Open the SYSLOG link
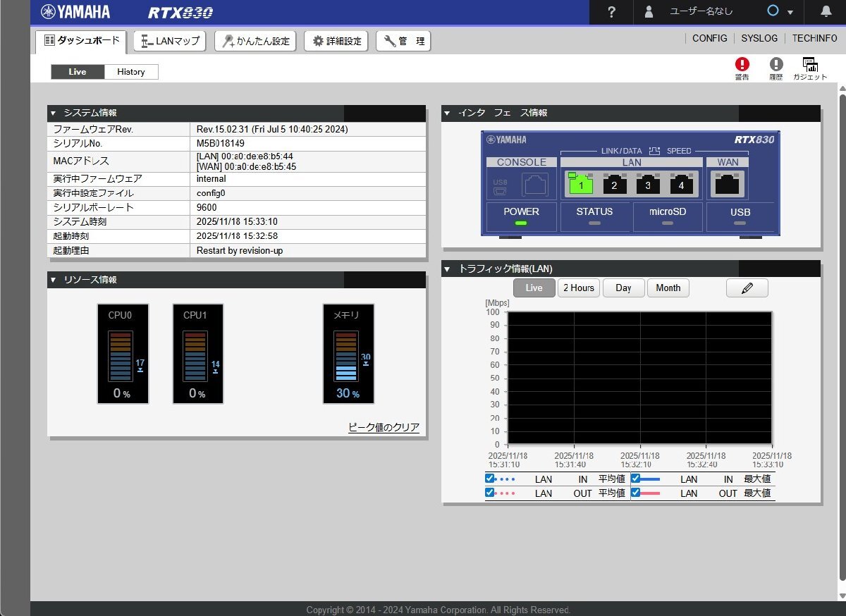The image size is (846, 616). (759, 38)
